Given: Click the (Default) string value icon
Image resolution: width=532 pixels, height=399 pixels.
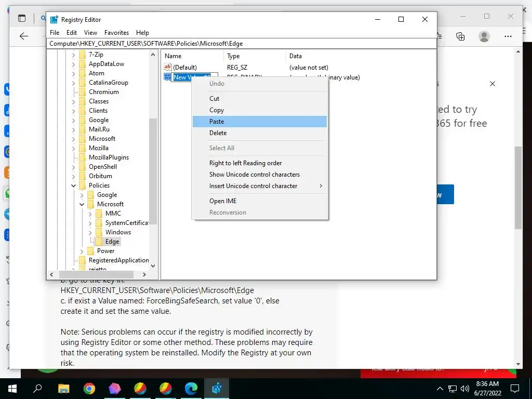Looking at the screenshot, I should click(x=168, y=67).
